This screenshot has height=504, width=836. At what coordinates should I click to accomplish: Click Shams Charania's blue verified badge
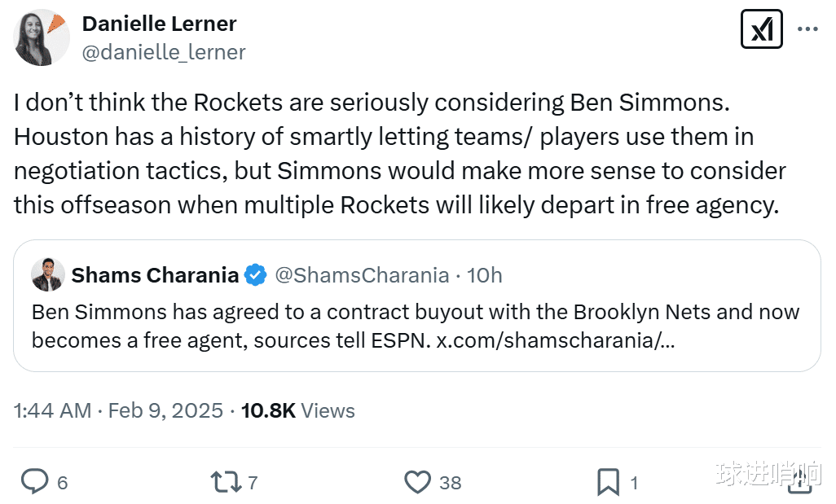pyautogui.click(x=256, y=275)
